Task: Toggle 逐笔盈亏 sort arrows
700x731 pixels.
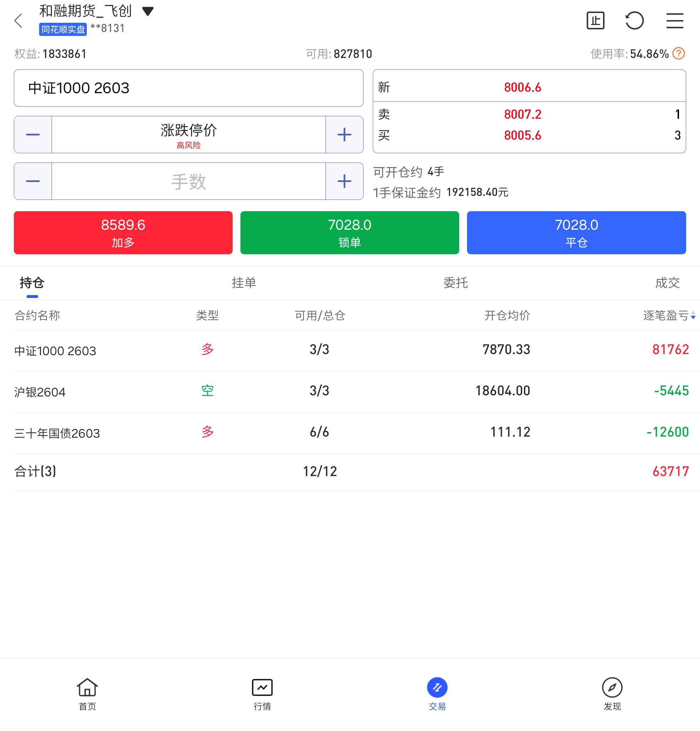Action: [x=693, y=315]
